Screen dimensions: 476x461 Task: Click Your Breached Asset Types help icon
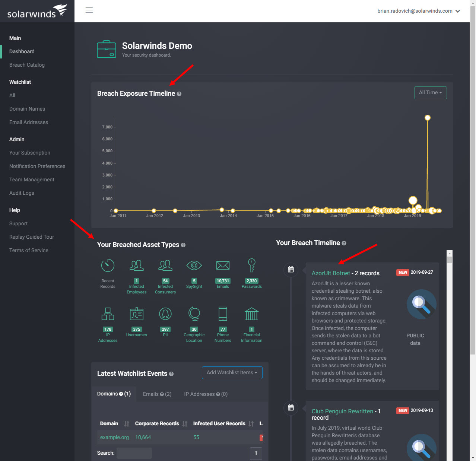pyautogui.click(x=183, y=245)
